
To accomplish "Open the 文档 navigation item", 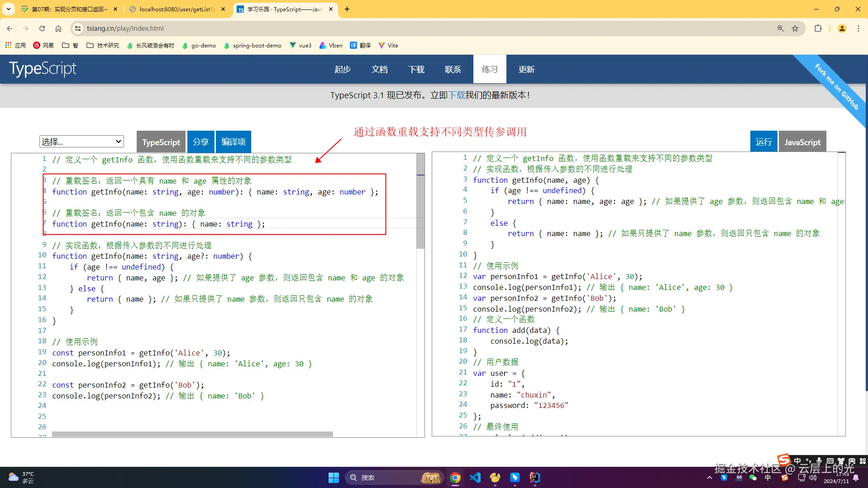I will [x=380, y=69].
